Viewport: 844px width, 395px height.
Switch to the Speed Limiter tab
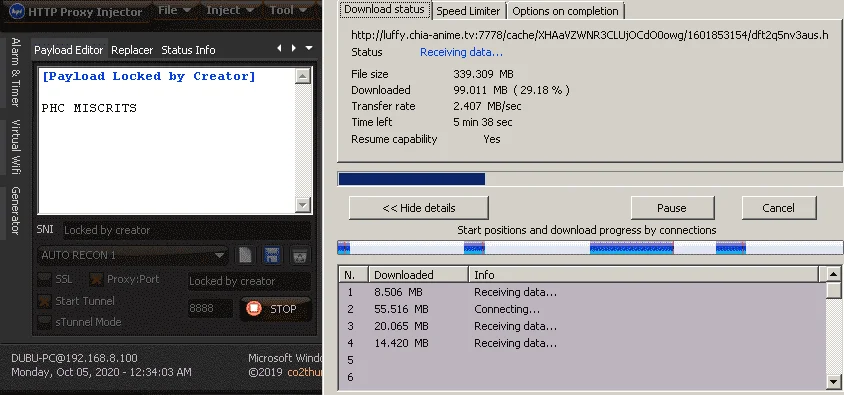(x=468, y=11)
